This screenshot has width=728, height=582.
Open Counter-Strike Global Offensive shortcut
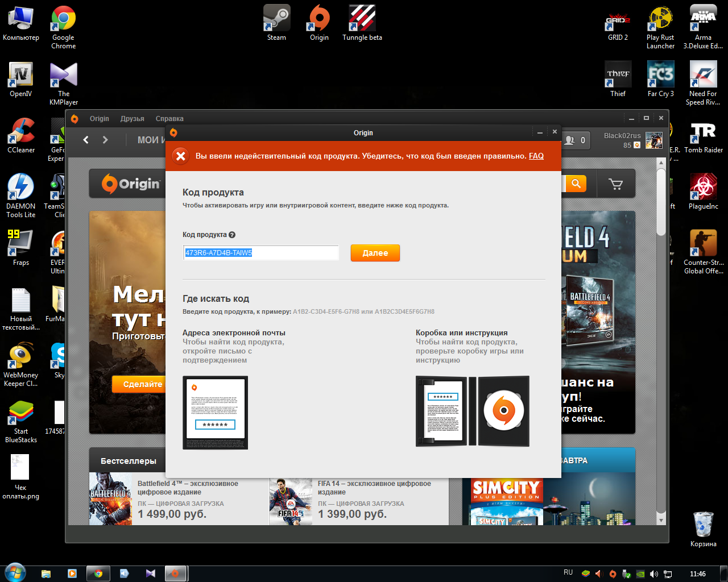coord(704,252)
